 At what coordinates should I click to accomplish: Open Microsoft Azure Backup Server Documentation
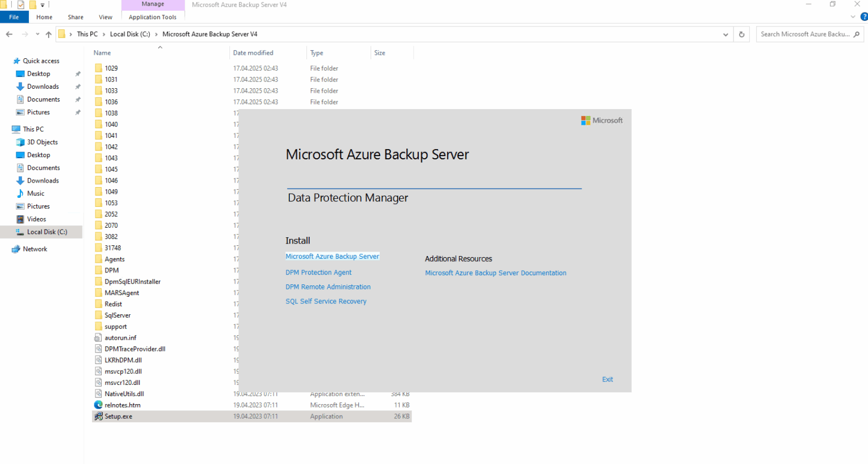496,272
